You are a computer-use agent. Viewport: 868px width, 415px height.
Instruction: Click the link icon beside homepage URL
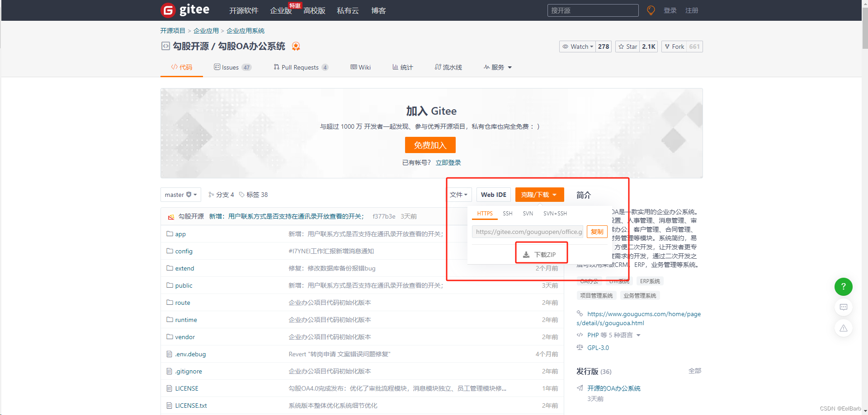click(x=580, y=313)
